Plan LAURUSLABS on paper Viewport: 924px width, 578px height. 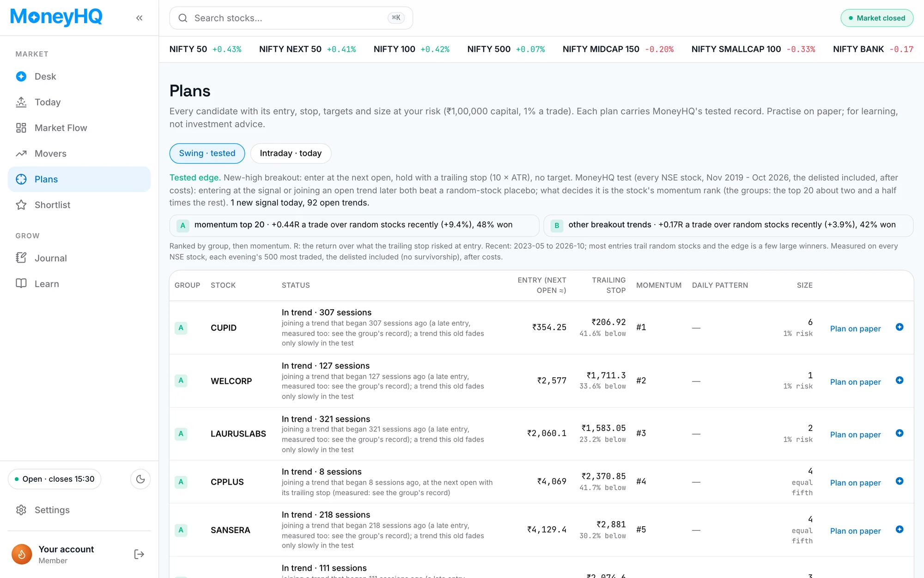(x=855, y=435)
